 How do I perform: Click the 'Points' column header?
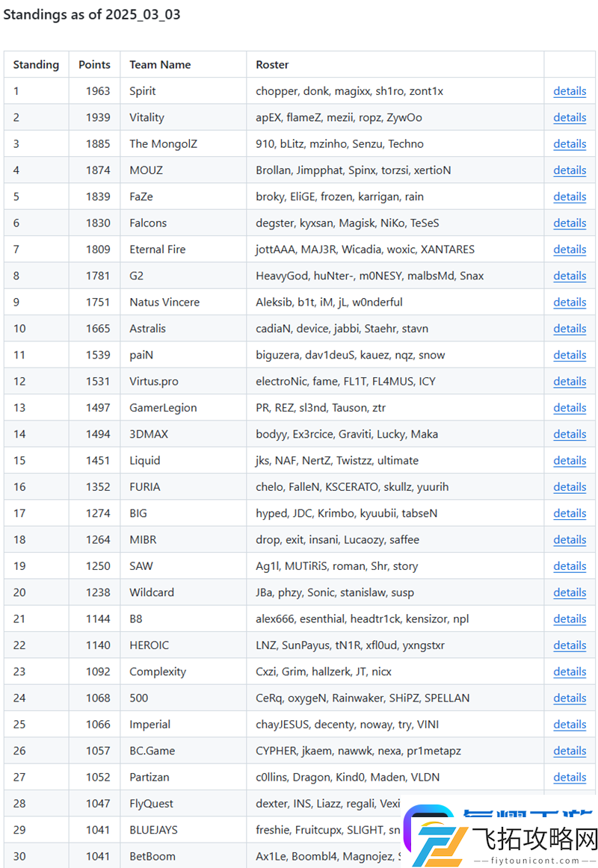[x=94, y=65]
